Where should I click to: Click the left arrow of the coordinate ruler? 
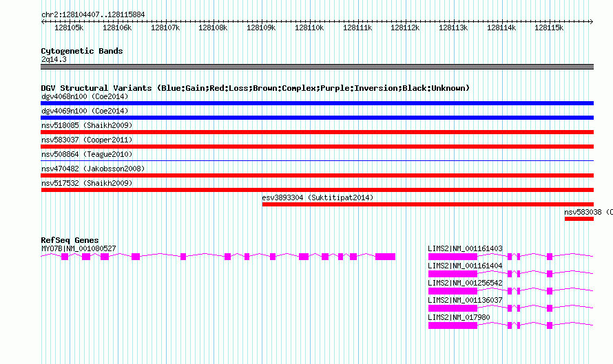click(x=43, y=22)
